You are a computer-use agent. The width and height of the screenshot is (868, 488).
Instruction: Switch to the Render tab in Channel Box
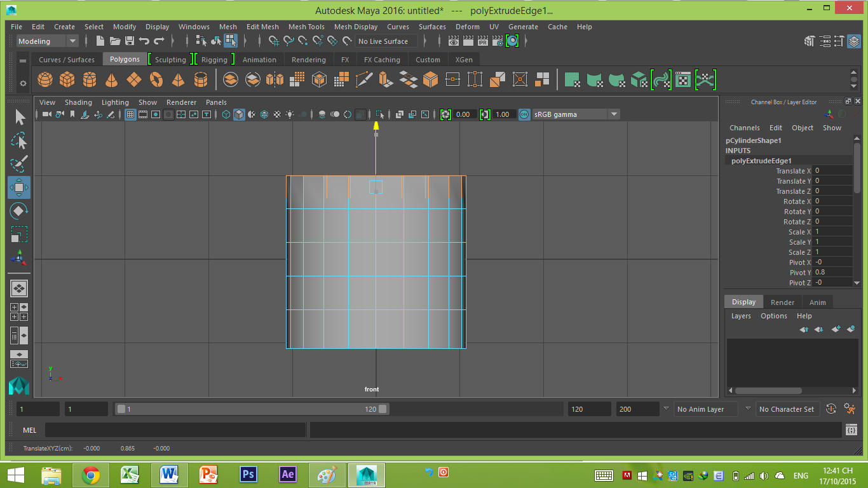[782, 301]
